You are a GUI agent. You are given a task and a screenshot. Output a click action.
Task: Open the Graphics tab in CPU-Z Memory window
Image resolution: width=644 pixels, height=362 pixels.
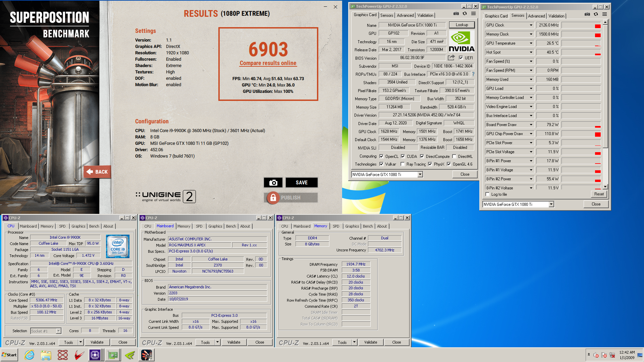[352, 226]
